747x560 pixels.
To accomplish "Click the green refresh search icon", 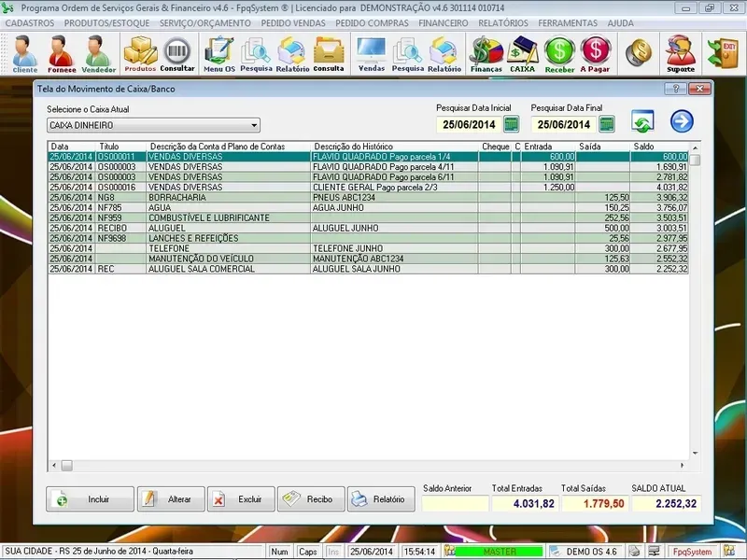I will click(x=641, y=121).
